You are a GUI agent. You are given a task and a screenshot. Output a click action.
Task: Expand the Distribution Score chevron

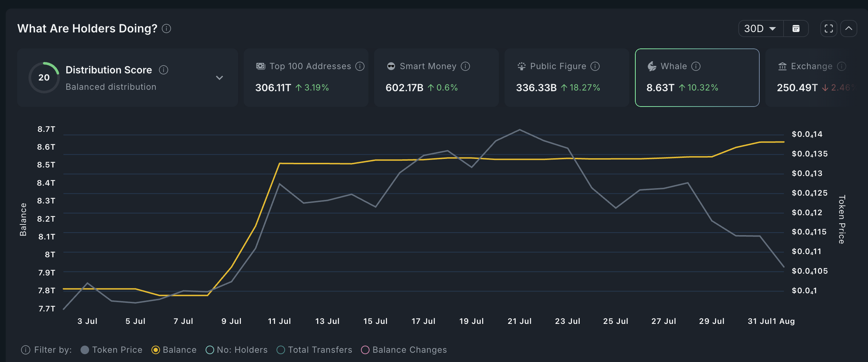coord(219,78)
